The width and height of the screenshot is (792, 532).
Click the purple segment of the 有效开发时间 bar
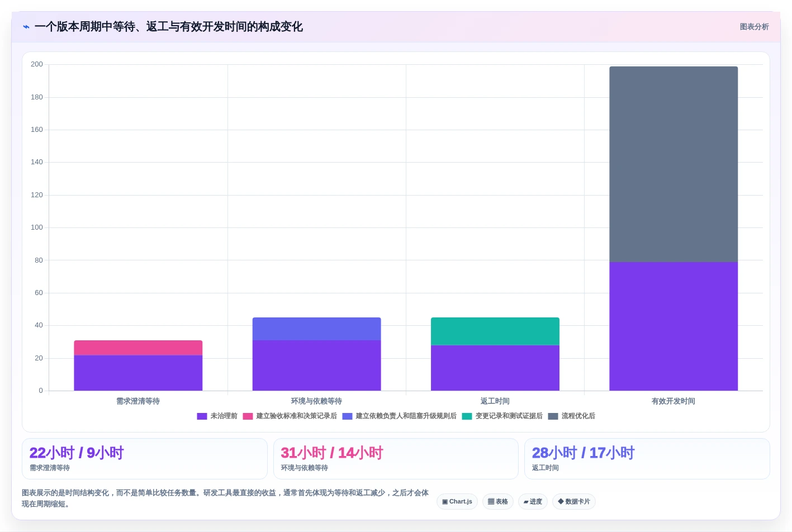(674, 326)
